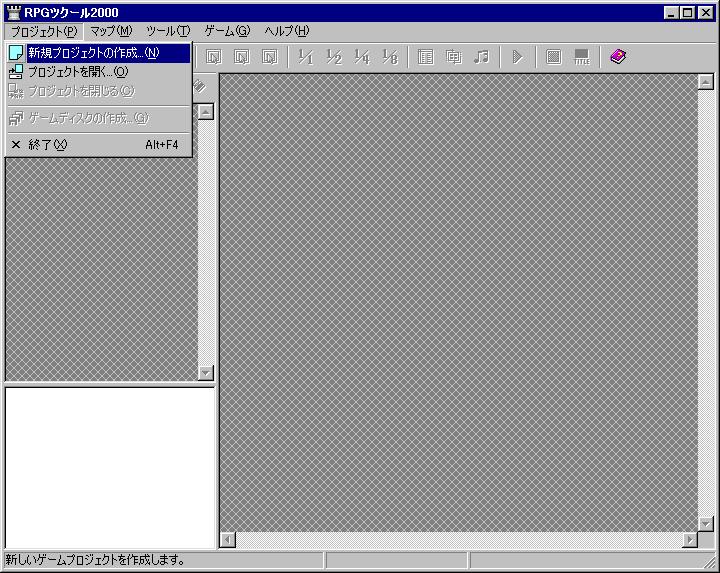Click left arrow of map horizontal scrollbar
Viewport: 720px width, 573px height.
coord(228,539)
